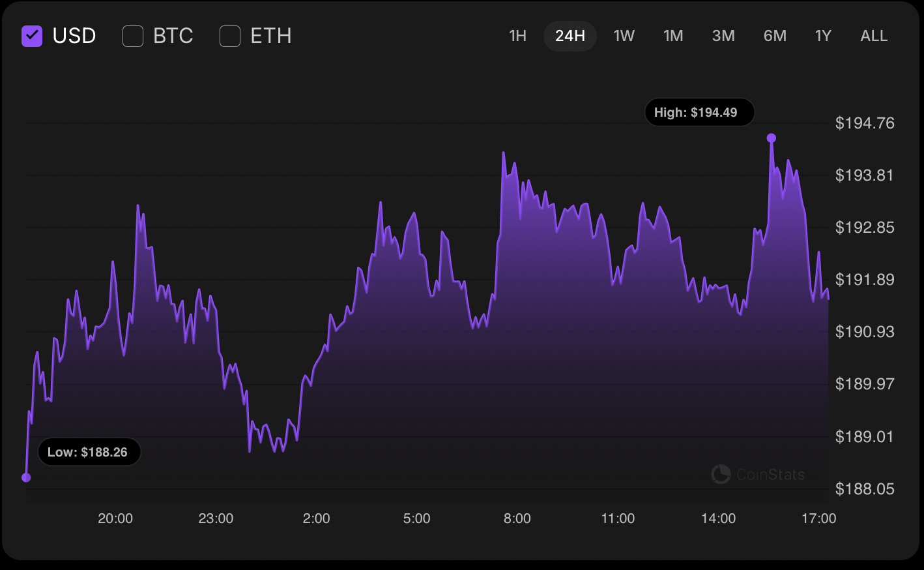Screen dimensions: 924x570
Task: Click the CoinStats watermark text
Action: click(770, 475)
